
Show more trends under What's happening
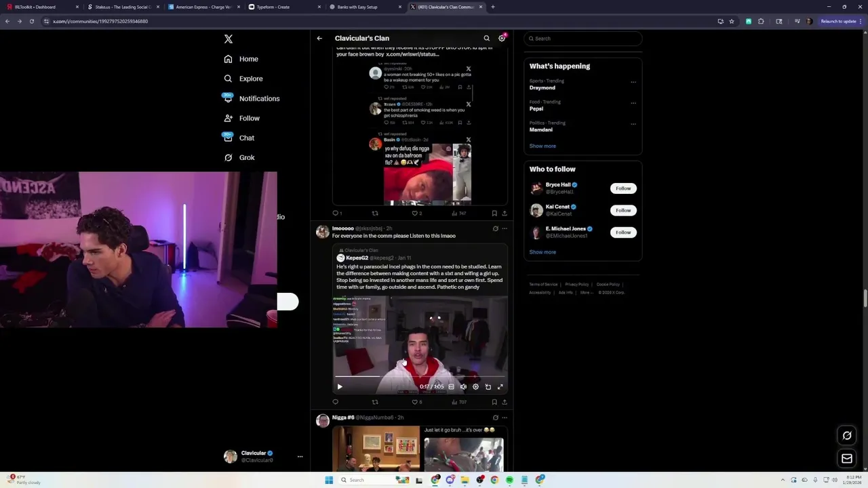542,146
